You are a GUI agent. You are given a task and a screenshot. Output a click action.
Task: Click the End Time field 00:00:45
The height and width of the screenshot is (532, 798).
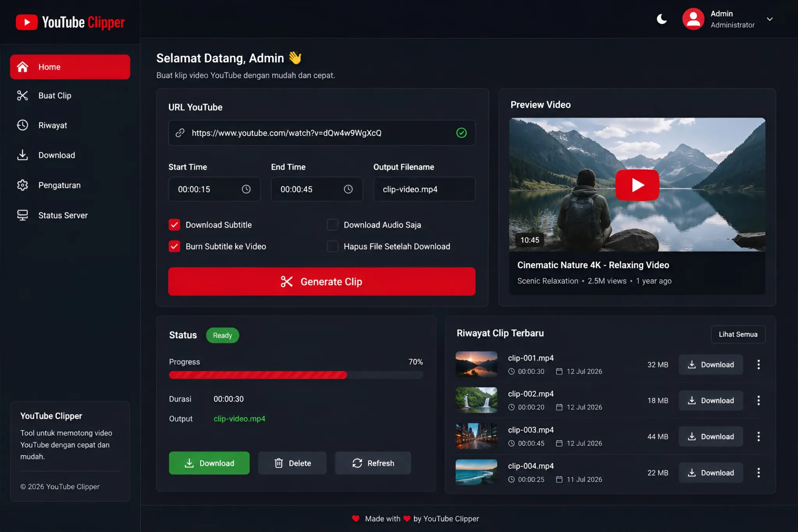pos(317,189)
